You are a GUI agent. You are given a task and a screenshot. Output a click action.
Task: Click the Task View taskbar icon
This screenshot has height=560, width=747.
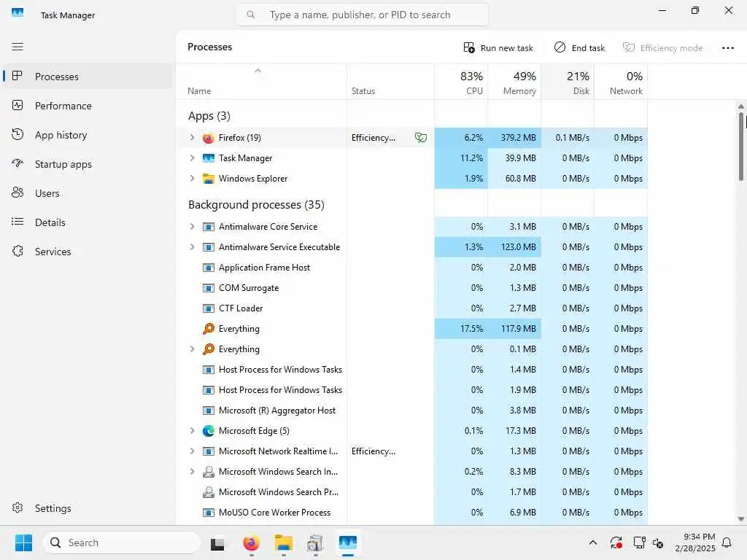click(217, 542)
